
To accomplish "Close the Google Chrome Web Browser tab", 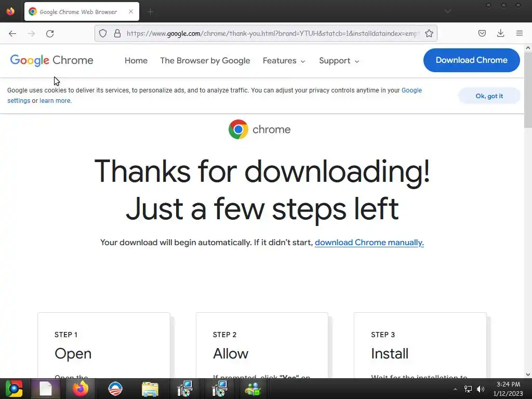I will pyautogui.click(x=131, y=11).
